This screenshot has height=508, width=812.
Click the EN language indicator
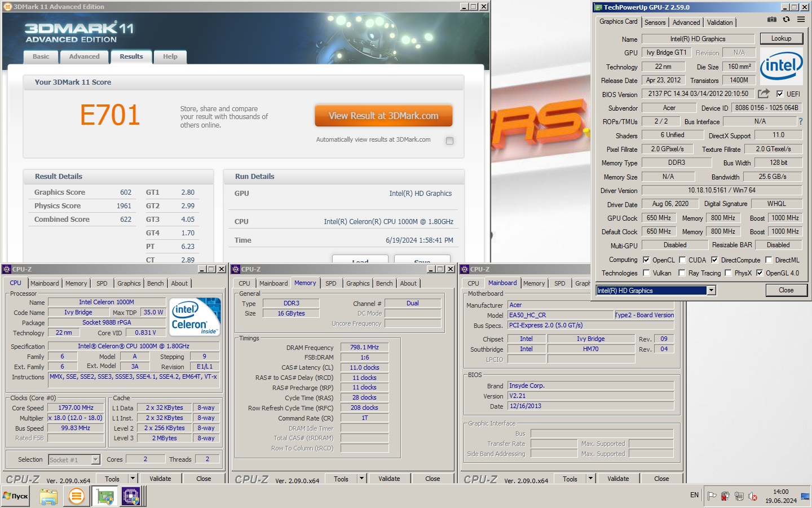coord(694,495)
